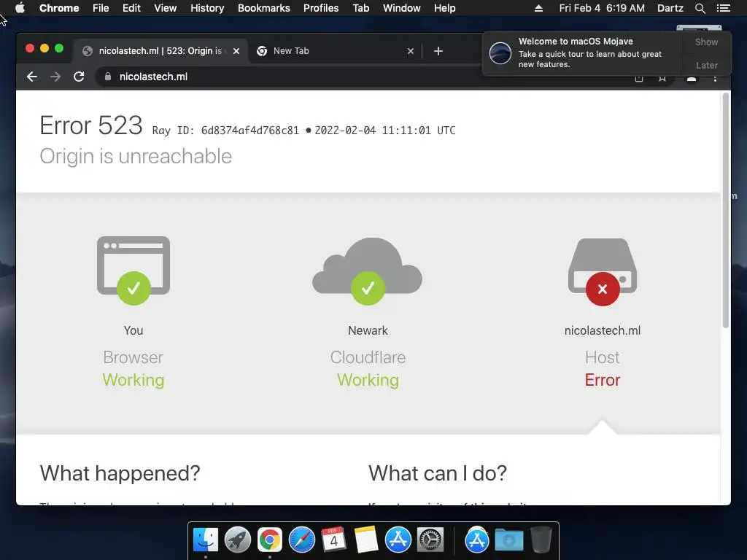Click the eject icon in menu bar
Screen dimensions: 747x560
click(539, 8)
